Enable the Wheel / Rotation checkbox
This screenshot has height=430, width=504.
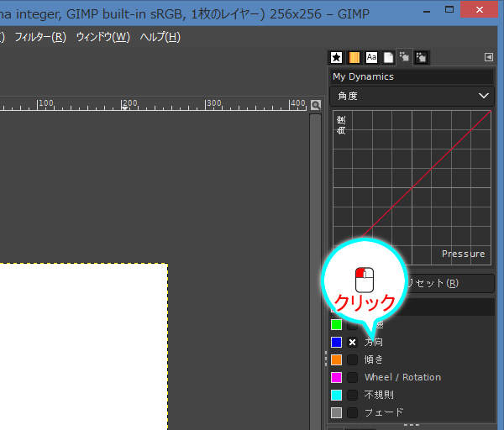[353, 378]
